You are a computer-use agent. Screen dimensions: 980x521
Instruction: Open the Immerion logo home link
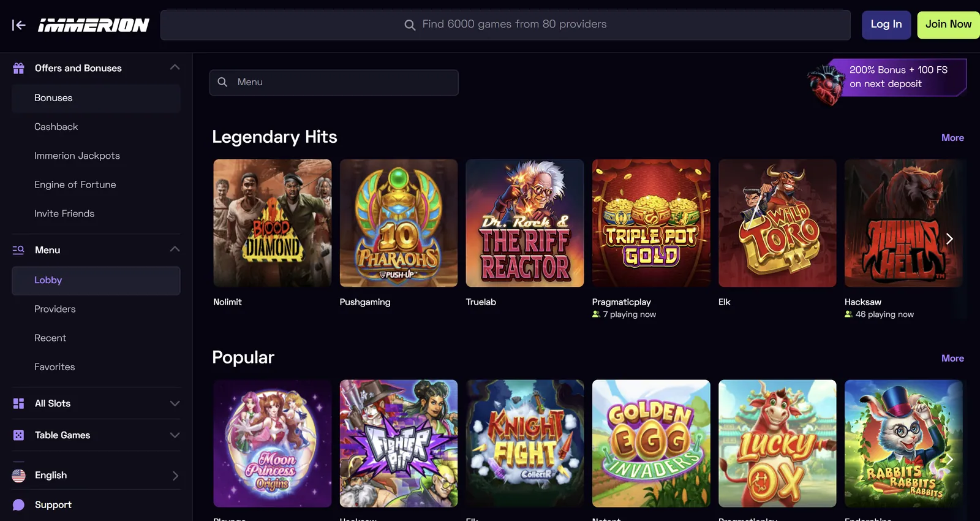(x=94, y=25)
